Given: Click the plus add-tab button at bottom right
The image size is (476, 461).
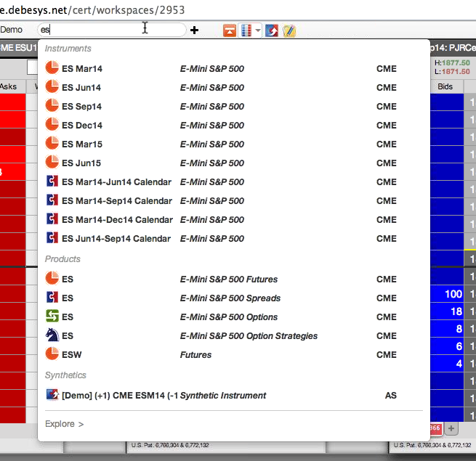Looking at the screenshot, I should click(x=451, y=428).
